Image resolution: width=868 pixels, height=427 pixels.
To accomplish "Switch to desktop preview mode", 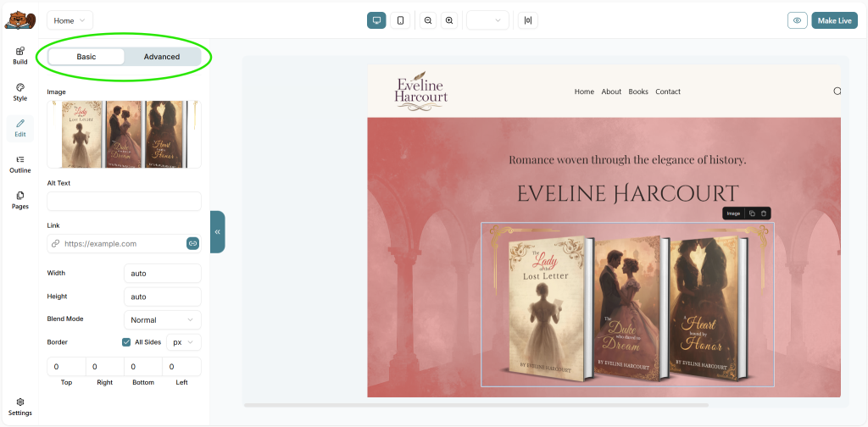I will click(x=376, y=20).
